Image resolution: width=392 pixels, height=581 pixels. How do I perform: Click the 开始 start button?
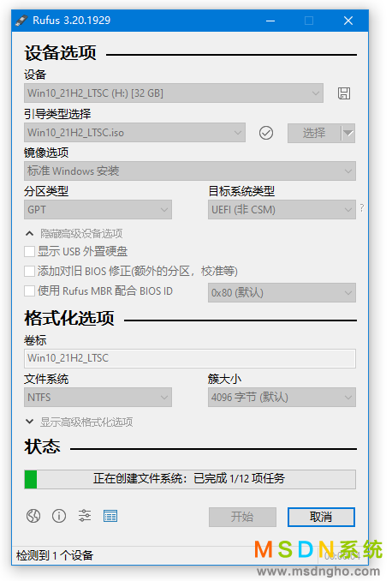click(x=242, y=517)
